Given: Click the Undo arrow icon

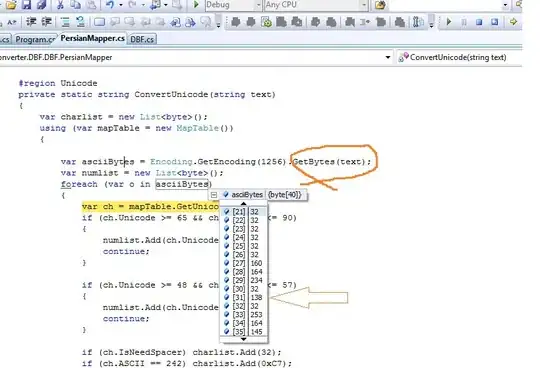Looking at the screenshot, I should (110, 4).
